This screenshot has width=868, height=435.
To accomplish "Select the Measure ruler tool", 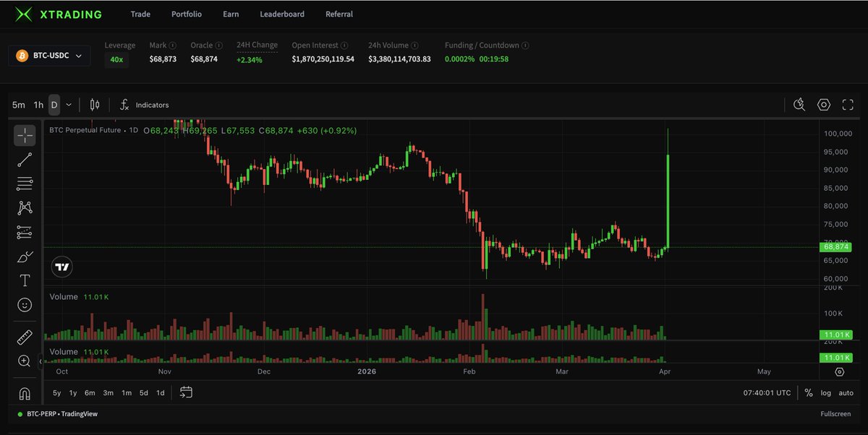I will click(x=25, y=337).
